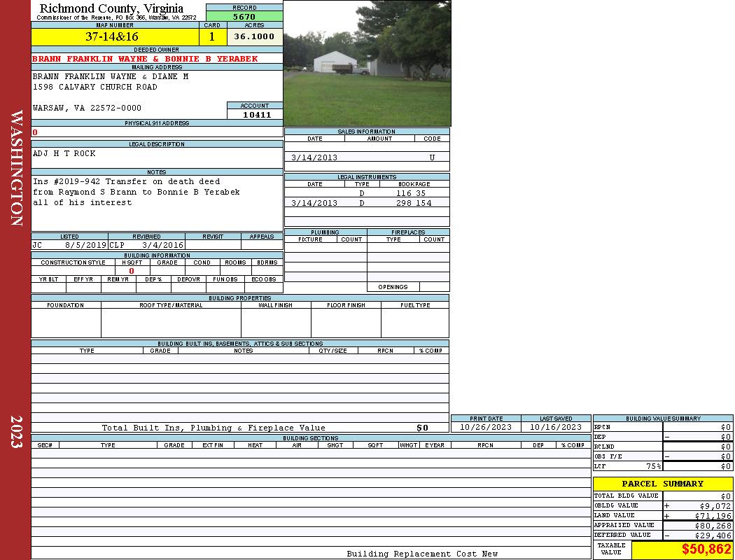Viewport: 735px width, 560px height.
Task: Click the PARCEL SUMMARY heading
Action: click(662, 484)
